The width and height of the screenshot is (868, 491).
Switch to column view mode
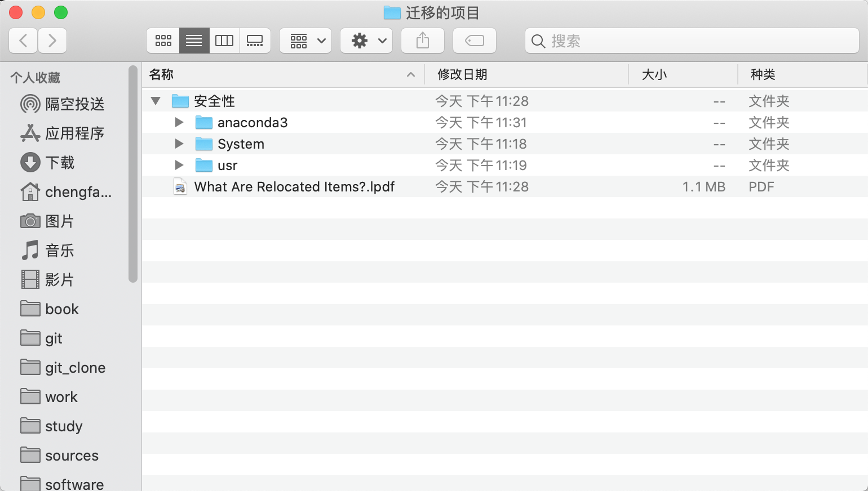[x=224, y=41]
